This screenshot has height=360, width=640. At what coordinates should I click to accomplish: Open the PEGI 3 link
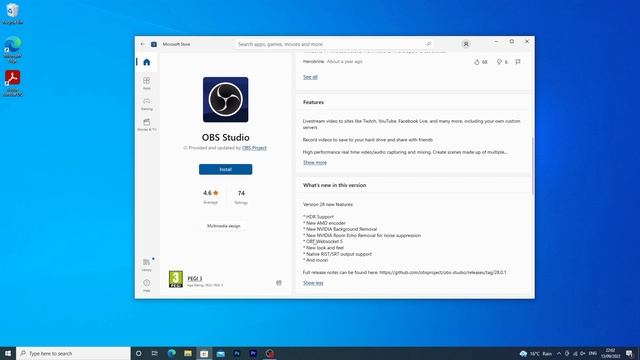(195, 278)
